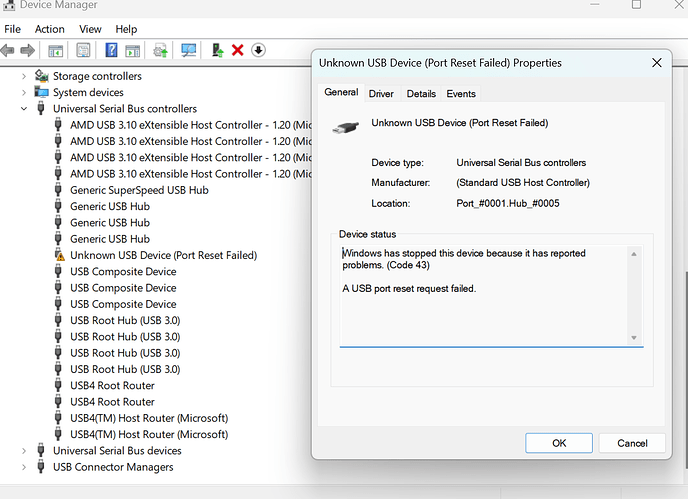Viewport: 688px width, 499px height.
Task: Select the last USB Root Hub (USB 3.0)
Action: pos(125,370)
